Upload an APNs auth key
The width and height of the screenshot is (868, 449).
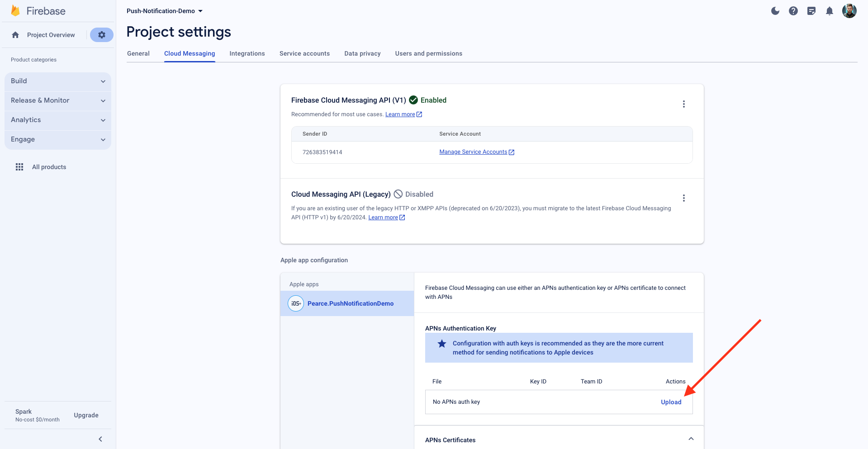tap(671, 402)
